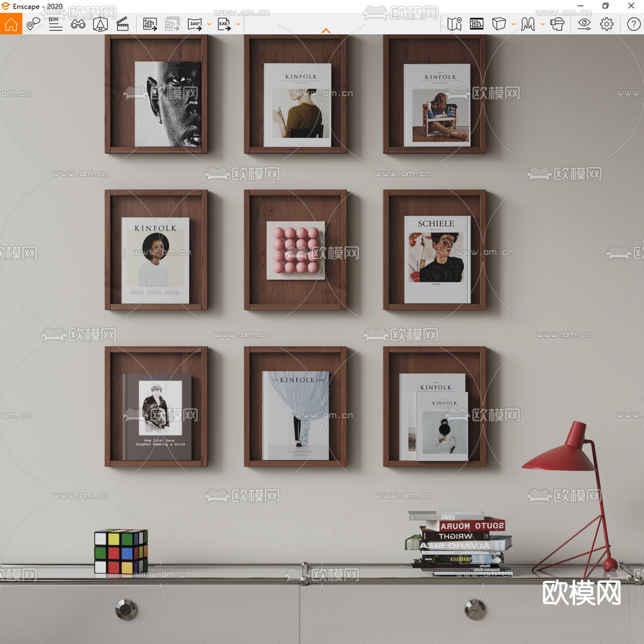Minimize the Enscape window

[581, 6]
